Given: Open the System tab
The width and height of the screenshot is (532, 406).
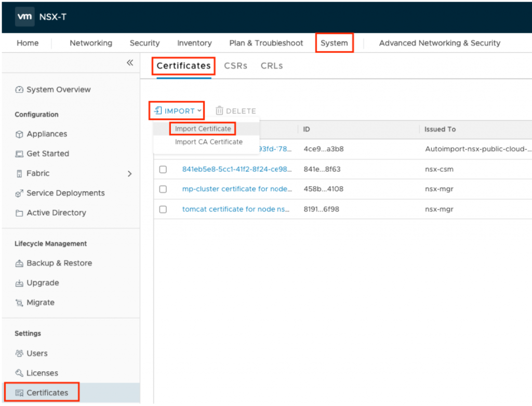Looking at the screenshot, I should click(334, 43).
